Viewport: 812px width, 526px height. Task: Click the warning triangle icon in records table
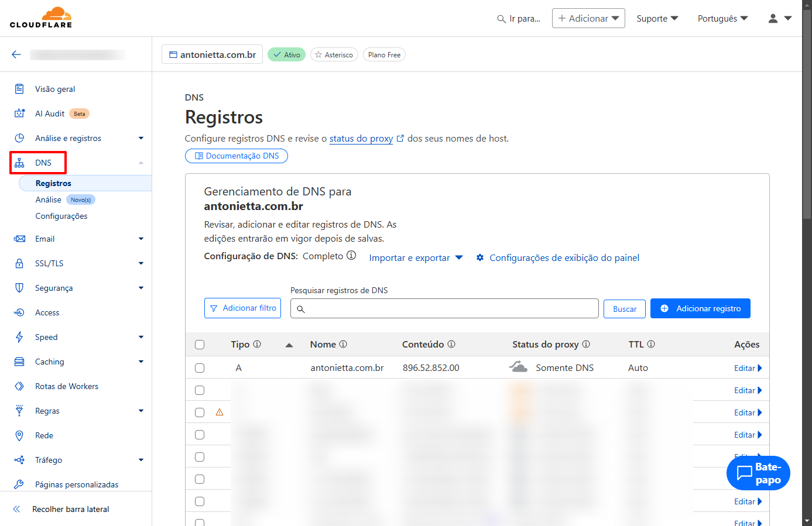[x=220, y=412]
